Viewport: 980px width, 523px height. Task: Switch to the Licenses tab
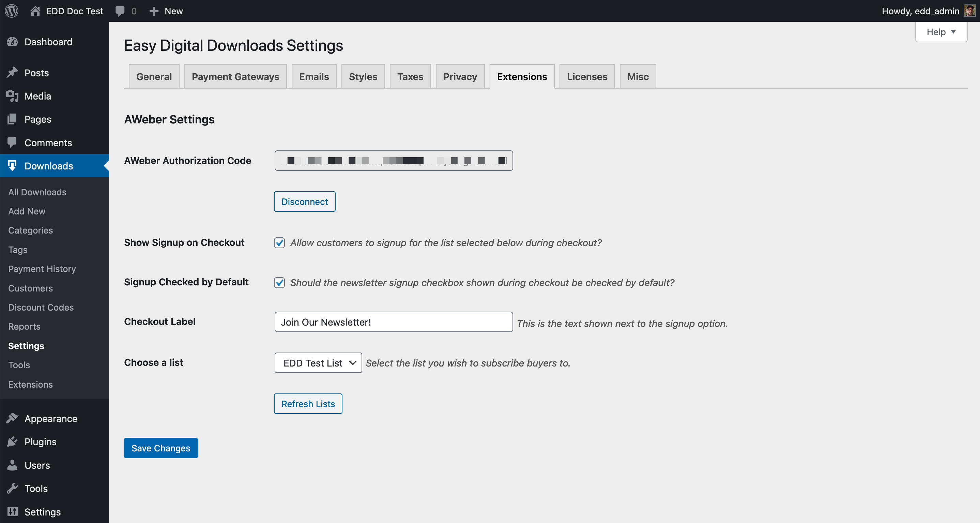pyautogui.click(x=587, y=76)
